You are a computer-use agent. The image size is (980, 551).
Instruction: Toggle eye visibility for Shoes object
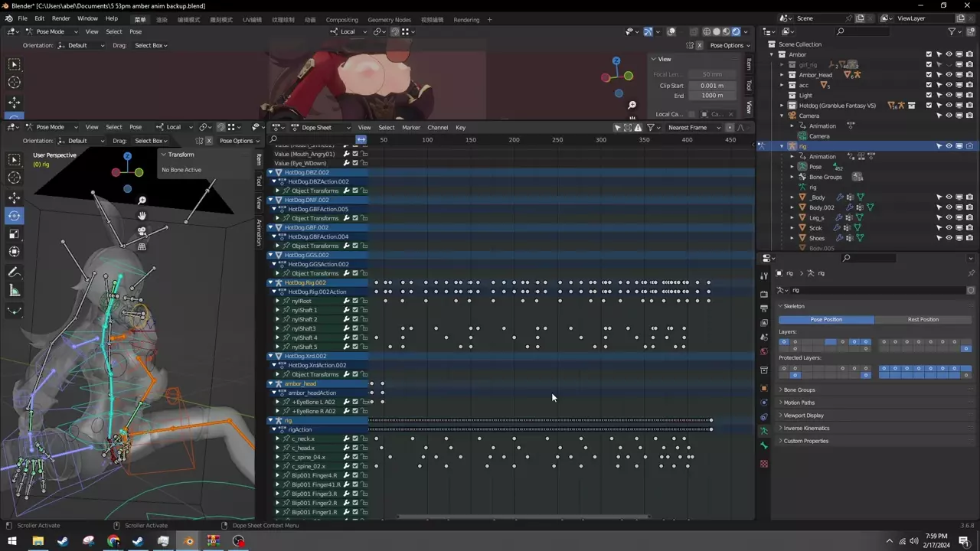point(949,238)
